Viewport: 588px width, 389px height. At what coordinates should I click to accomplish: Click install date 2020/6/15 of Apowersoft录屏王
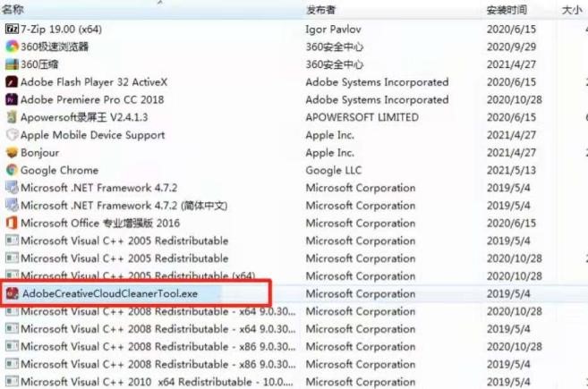[x=511, y=117]
